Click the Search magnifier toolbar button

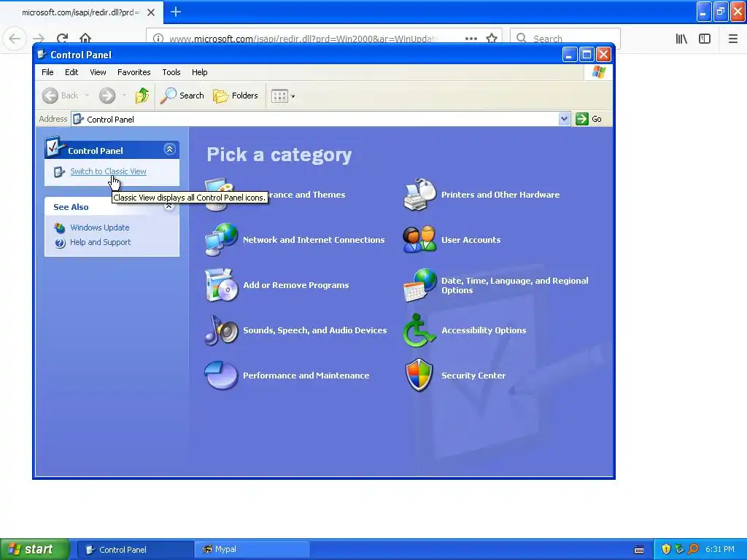pos(182,96)
